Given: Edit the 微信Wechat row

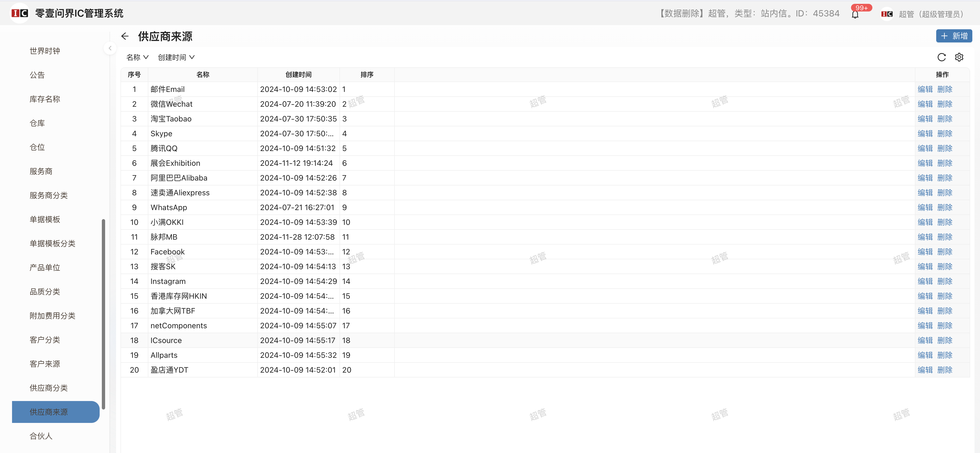Looking at the screenshot, I should point(925,104).
